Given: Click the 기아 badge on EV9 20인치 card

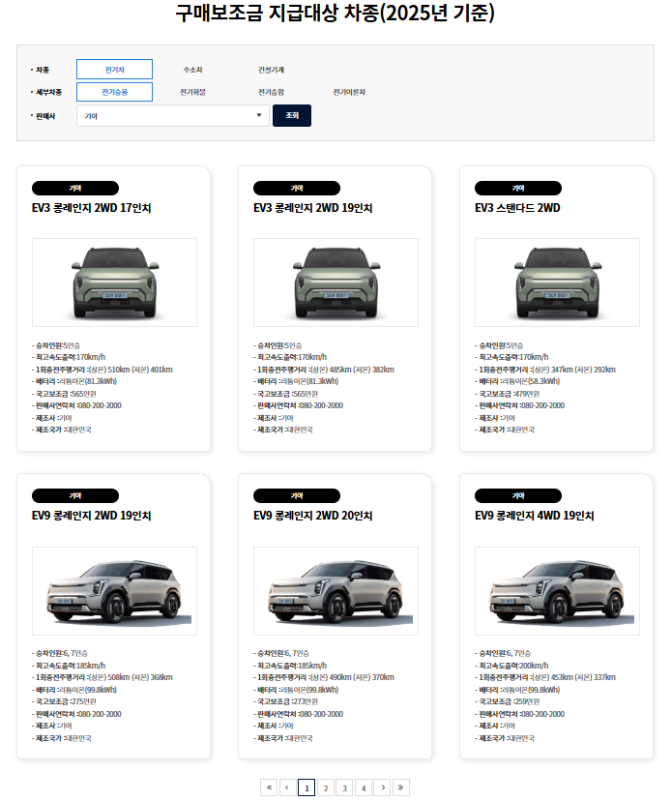Looking at the screenshot, I should pyautogui.click(x=297, y=495).
